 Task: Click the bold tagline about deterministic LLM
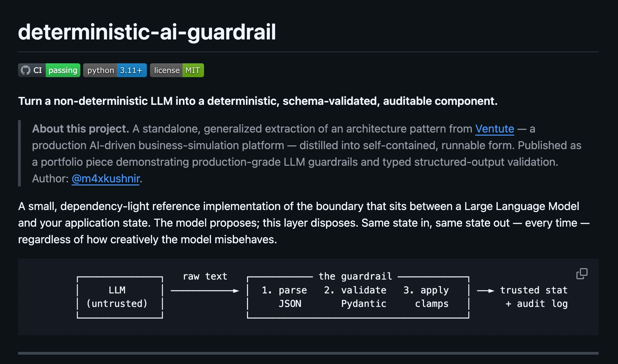[x=258, y=101]
